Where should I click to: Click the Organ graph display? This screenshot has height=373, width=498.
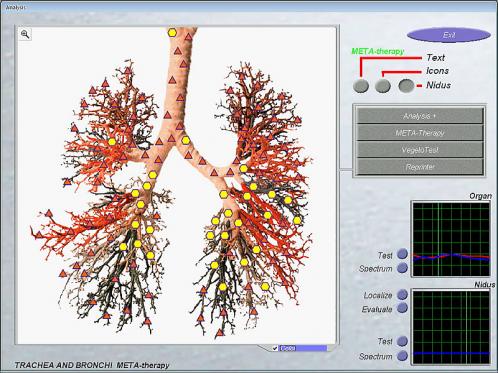(451, 239)
